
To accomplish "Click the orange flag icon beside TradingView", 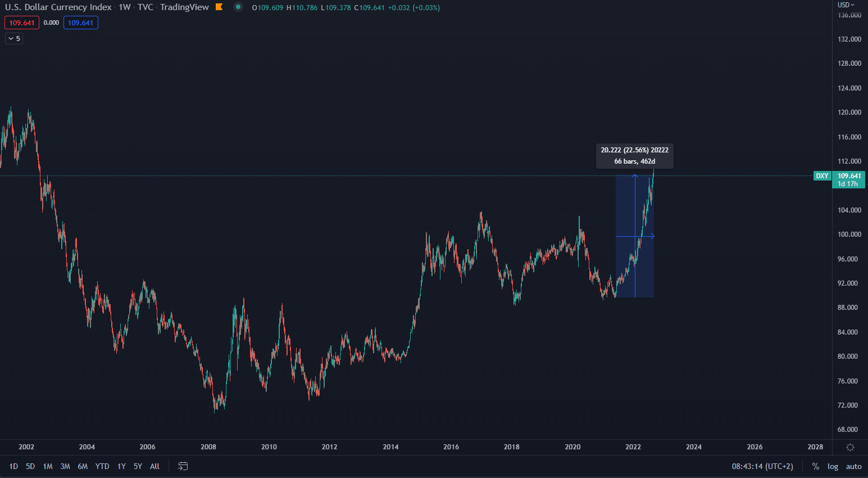I will pos(219,7).
